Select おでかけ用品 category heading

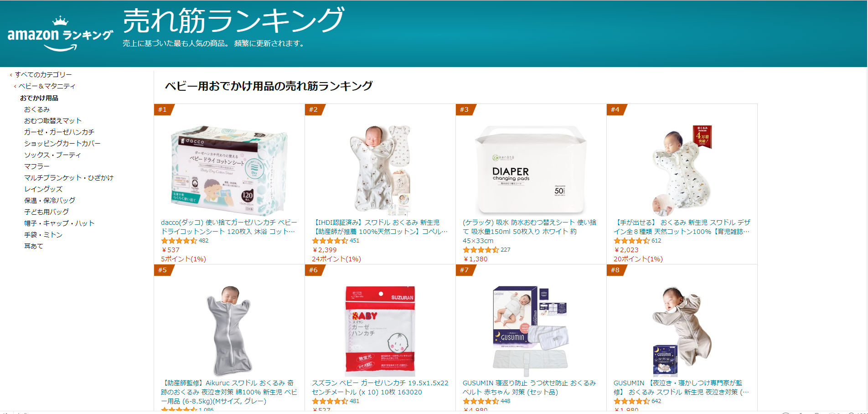[x=39, y=98]
